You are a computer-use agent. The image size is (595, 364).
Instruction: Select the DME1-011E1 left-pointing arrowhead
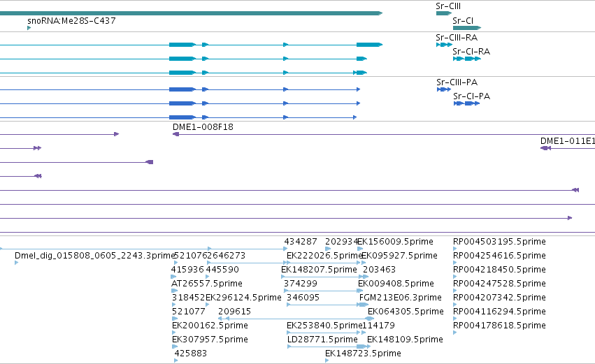pos(545,148)
